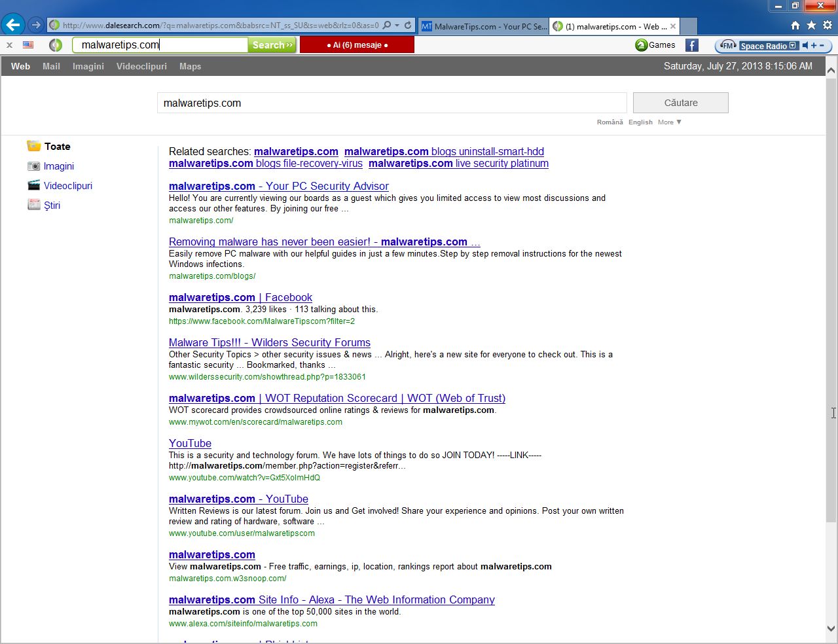Open the 'malwaretips.com - YouTube' result
Viewport: 838px width, 644px height.
(x=238, y=499)
